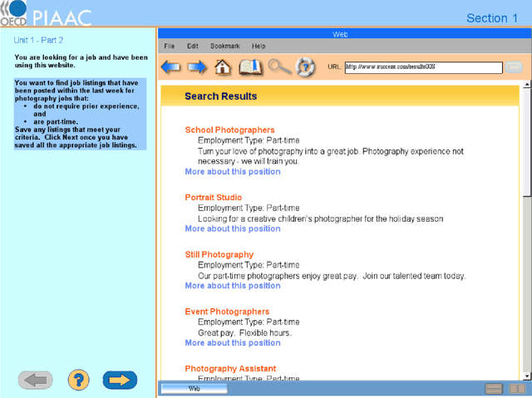Click the Search Results heading
532x398 pixels.
[x=220, y=96]
